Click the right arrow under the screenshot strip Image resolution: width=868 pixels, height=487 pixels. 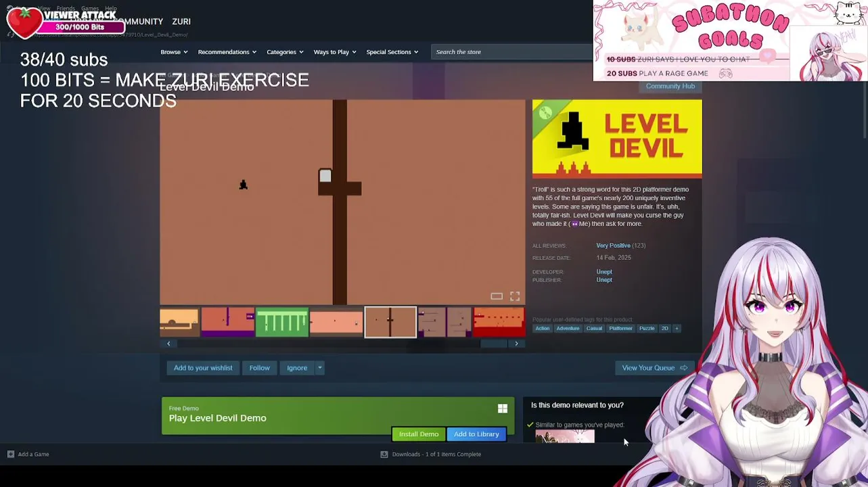516,344
